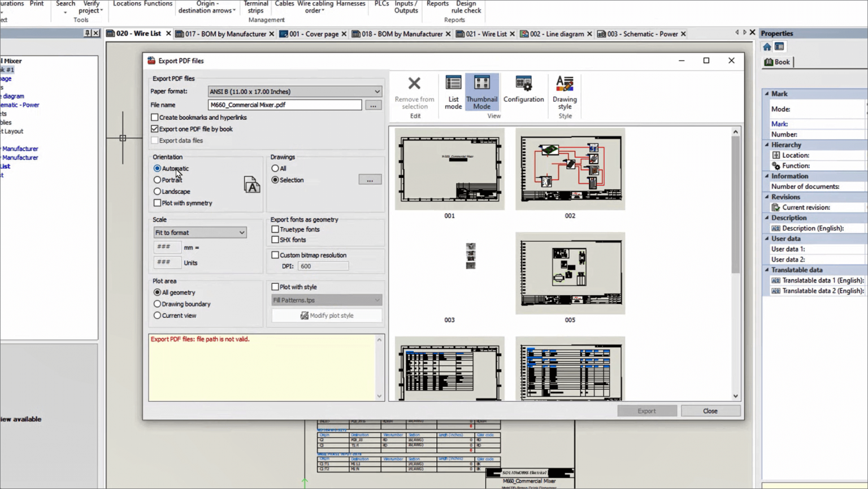Open Origin - destination arrows menu

207,7
